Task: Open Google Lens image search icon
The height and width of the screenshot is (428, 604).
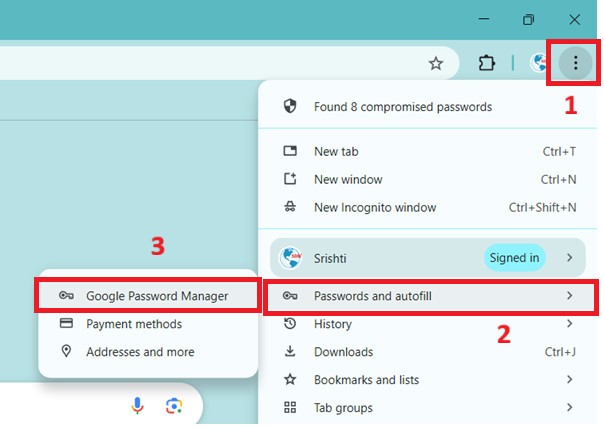Action: [x=175, y=405]
